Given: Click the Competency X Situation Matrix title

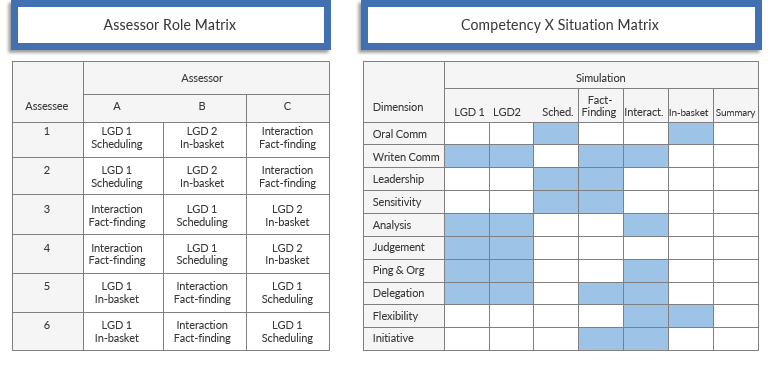Looking at the screenshot, I should (560, 25).
